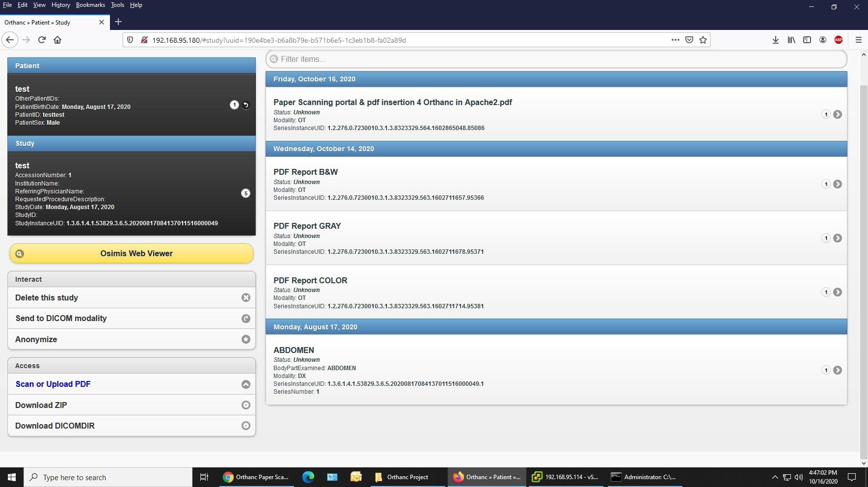Launch the Osimis Web Viewer

(132, 253)
